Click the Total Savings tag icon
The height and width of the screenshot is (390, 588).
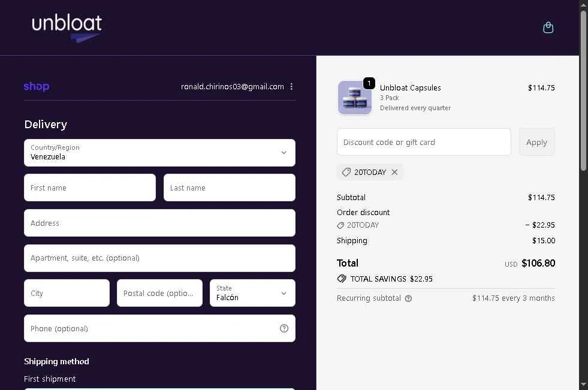(x=342, y=279)
